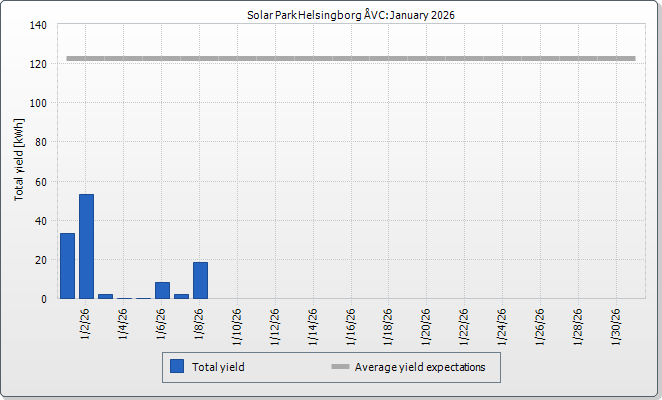
Task: Click the chart title 'Solar Park Helsingborg ÅVC'
Action: pyautogui.click(x=330, y=15)
